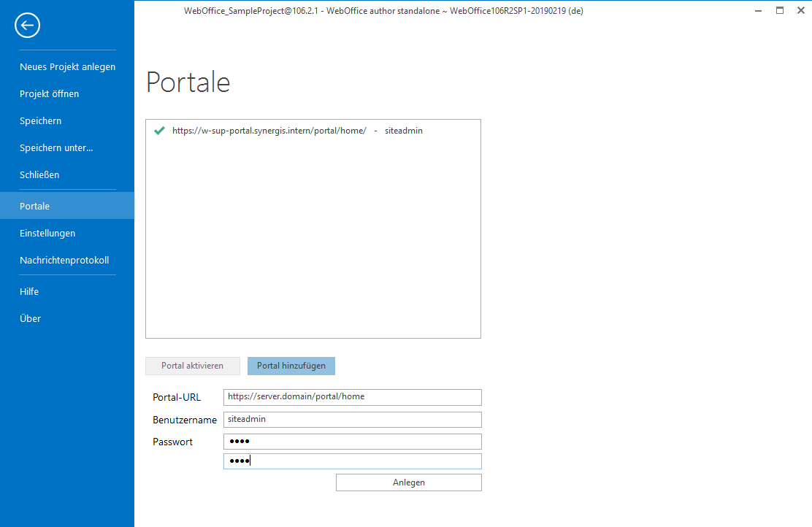Select Schließen to close the project

tap(40, 174)
